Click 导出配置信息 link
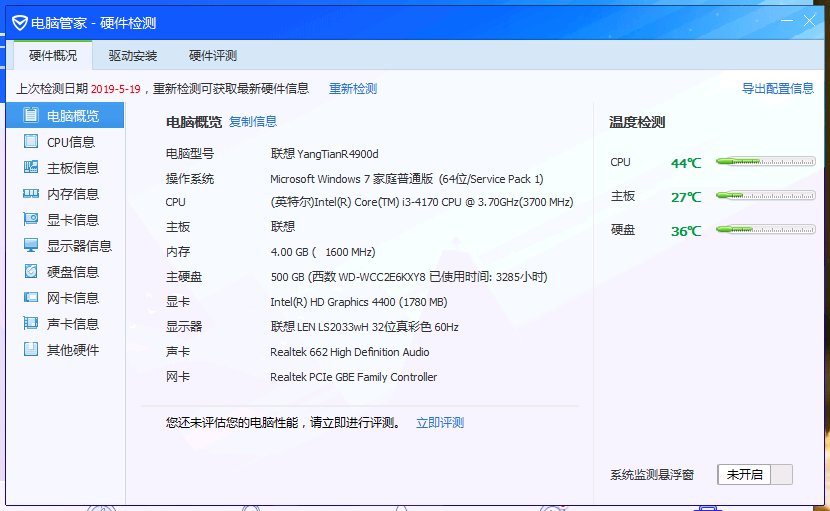Image resolution: width=830 pixels, height=511 pixels. [x=778, y=88]
